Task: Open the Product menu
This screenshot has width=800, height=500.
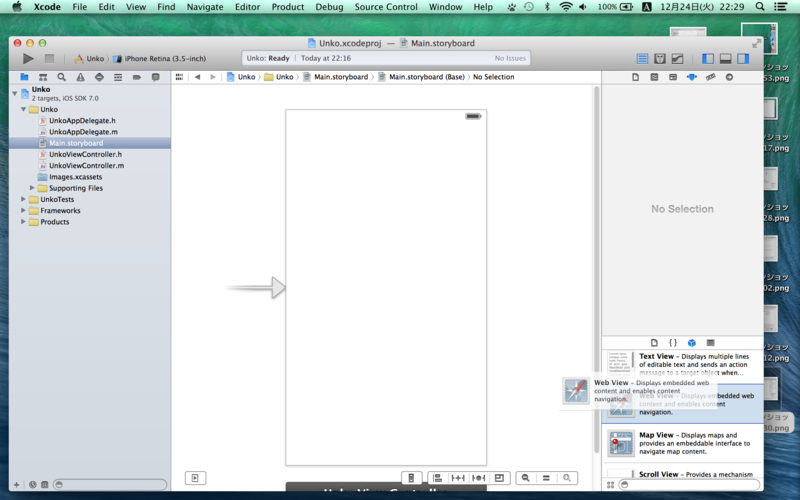Action: coord(288,7)
